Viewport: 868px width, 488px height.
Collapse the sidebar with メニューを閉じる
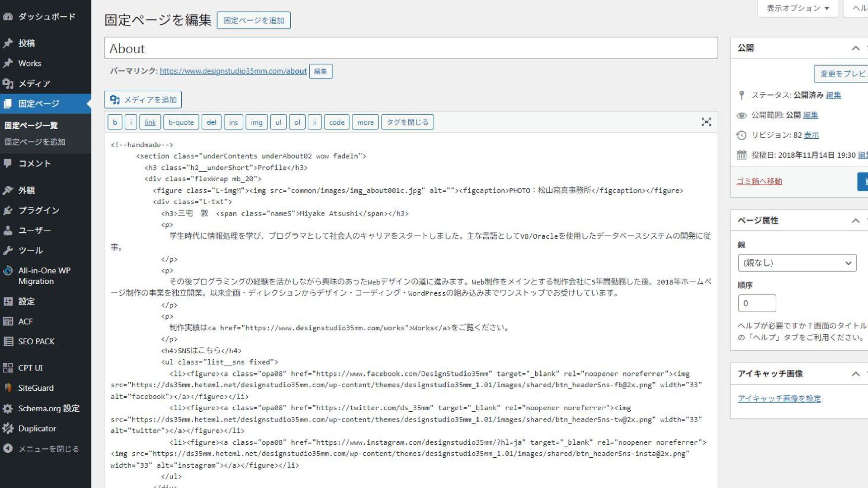click(x=48, y=449)
